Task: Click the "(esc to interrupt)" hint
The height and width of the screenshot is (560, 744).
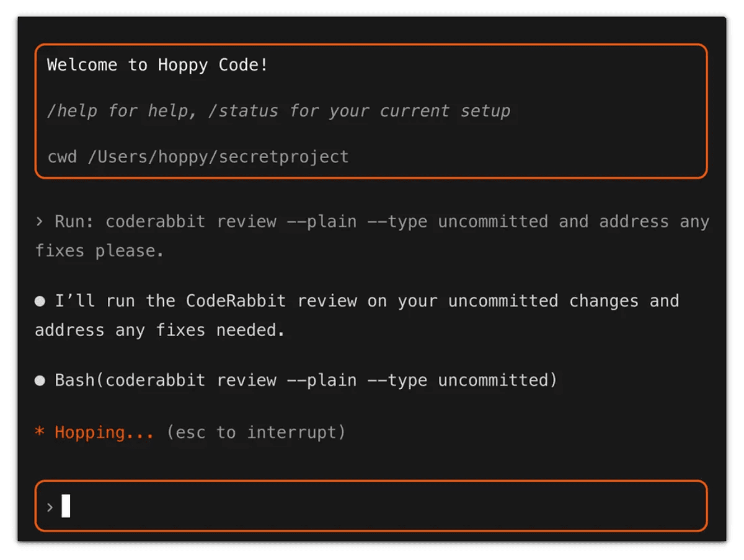Action: 255,432
